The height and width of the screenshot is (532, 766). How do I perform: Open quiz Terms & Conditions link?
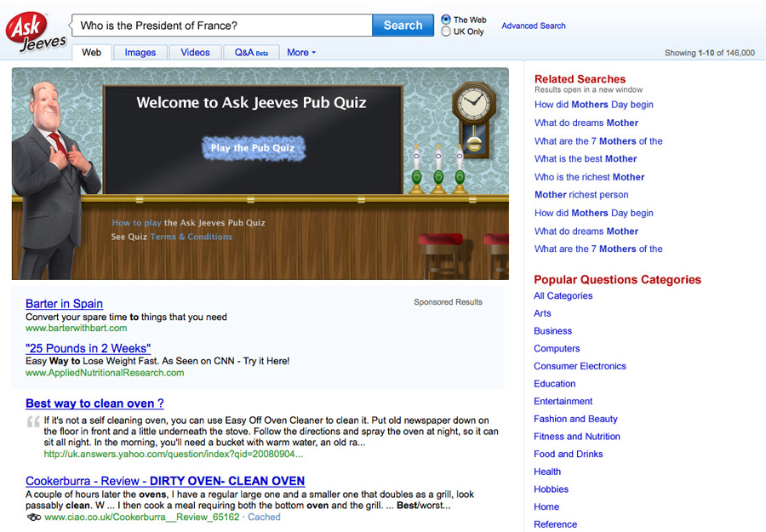click(x=191, y=237)
